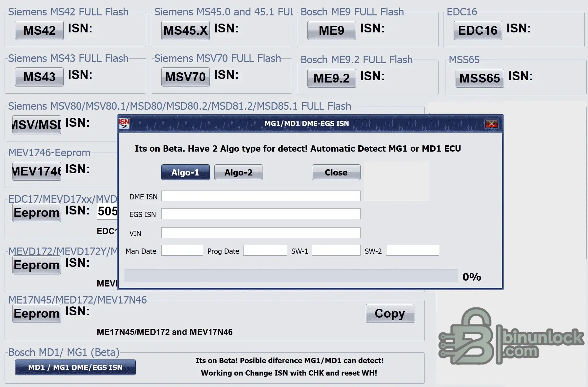Click the SW-1 input box
This screenshot has width=588, height=387.
click(x=336, y=250)
